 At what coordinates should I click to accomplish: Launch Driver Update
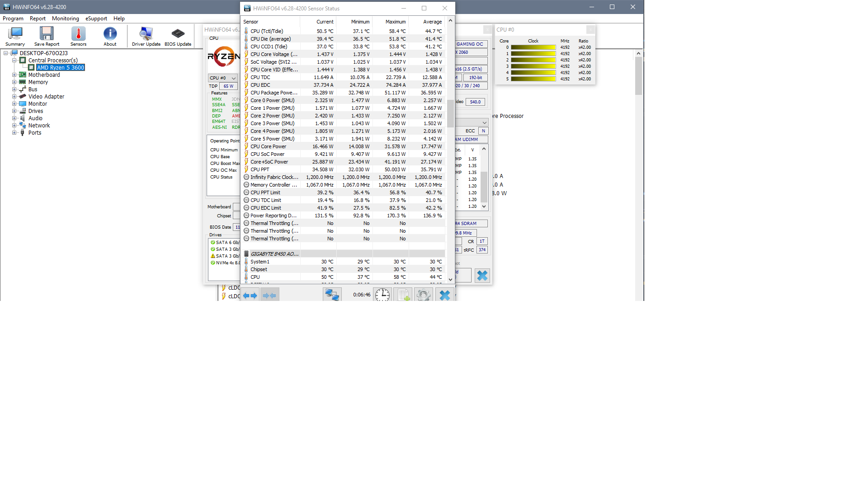(146, 36)
